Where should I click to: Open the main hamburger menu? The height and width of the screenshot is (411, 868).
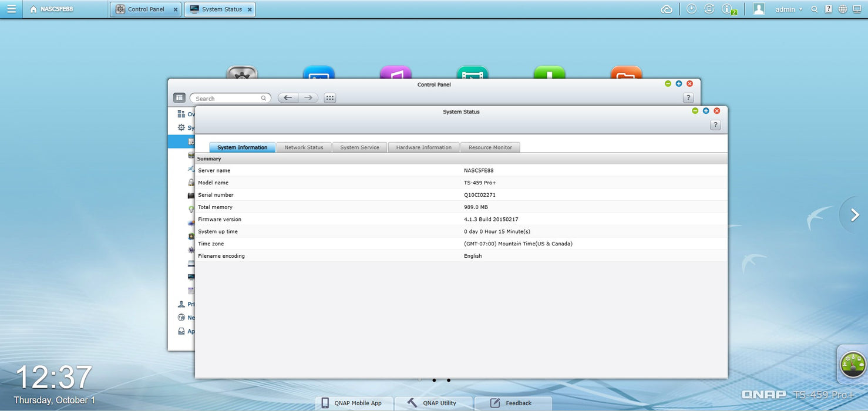coord(11,9)
